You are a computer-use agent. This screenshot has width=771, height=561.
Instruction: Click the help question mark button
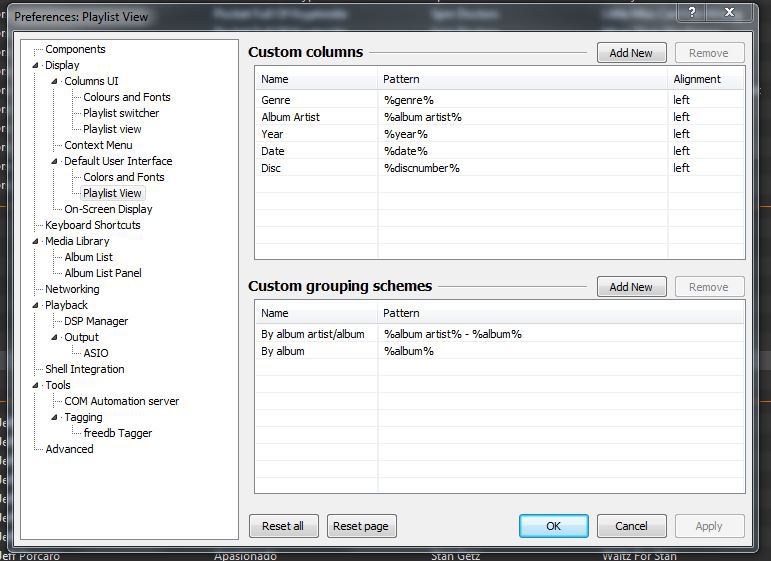pyautogui.click(x=692, y=12)
